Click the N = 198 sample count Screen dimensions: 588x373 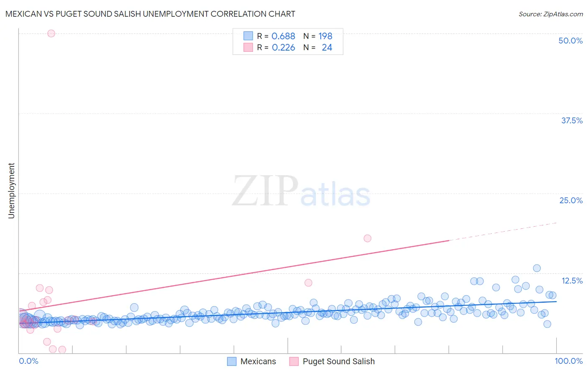pyautogui.click(x=318, y=36)
